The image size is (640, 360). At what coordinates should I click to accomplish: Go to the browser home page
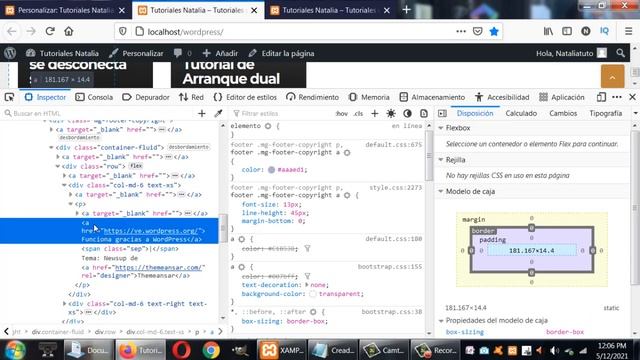69,31
